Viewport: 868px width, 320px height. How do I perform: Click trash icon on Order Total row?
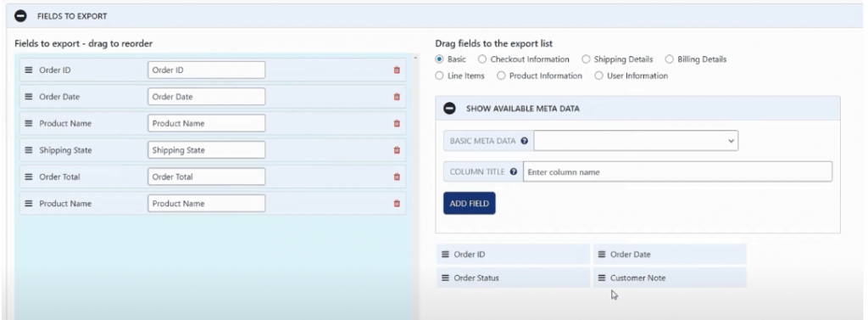click(397, 177)
